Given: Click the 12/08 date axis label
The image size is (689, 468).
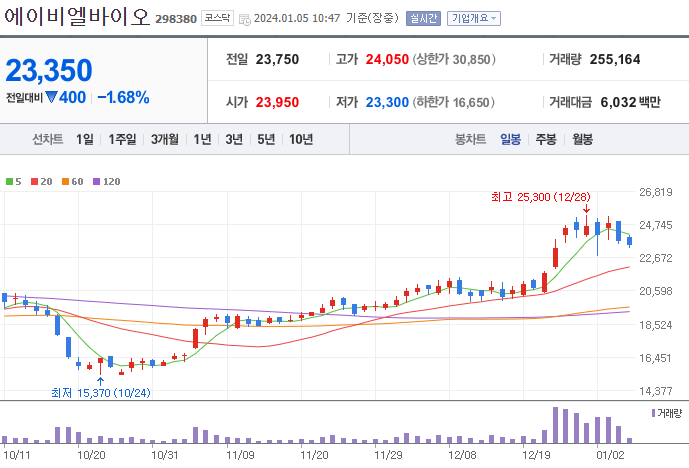Looking at the screenshot, I should pos(462,455).
